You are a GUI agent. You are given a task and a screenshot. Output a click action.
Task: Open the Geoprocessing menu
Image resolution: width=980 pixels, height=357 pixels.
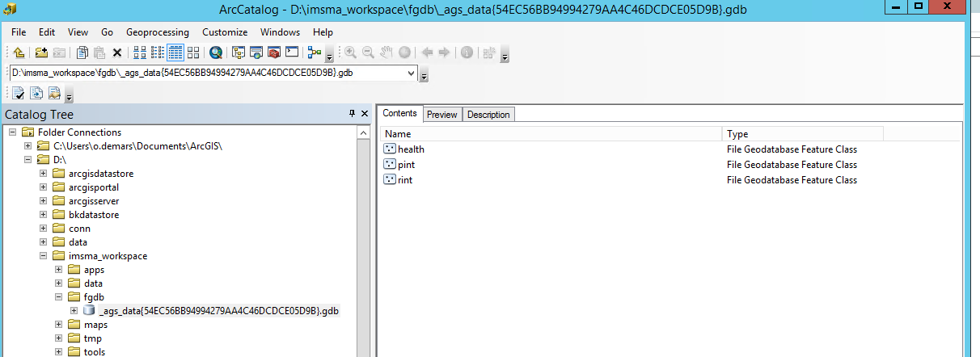click(x=158, y=32)
